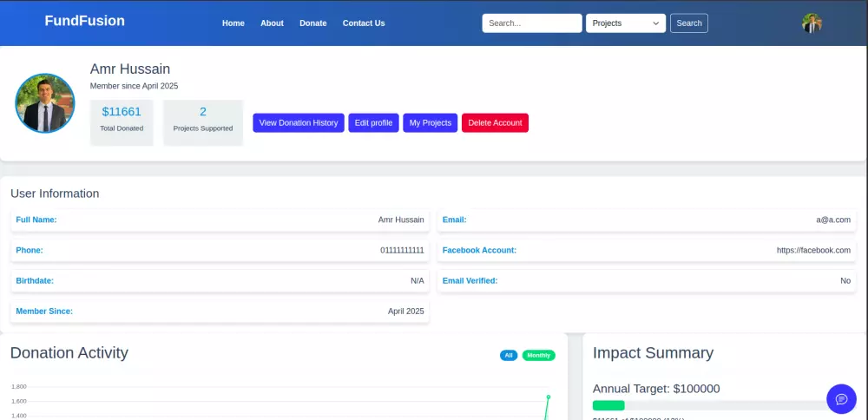868x420 pixels.
Task: Click View Donation History button
Action: (299, 123)
